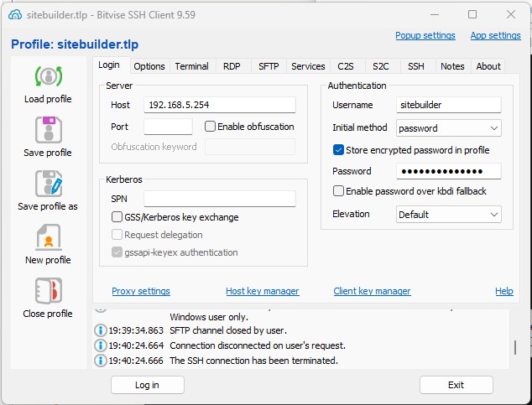
Task: Click the Profile: sitebuilder.tlp heading
Action: click(x=75, y=44)
